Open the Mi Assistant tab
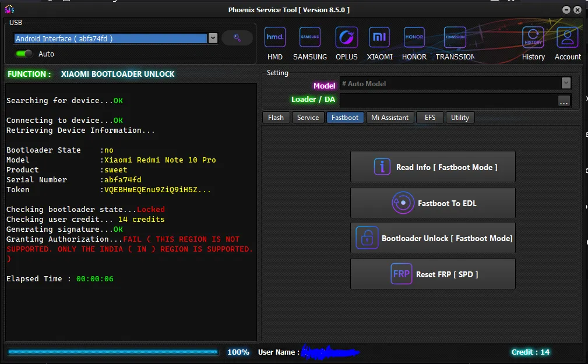Image resolution: width=588 pixels, height=364 pixels. pos(390,118)
